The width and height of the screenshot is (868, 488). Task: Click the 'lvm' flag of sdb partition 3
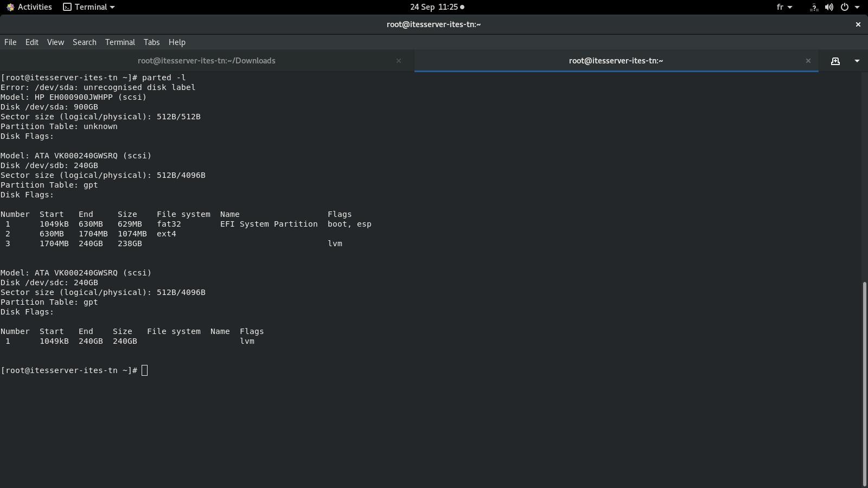point(335,243)
